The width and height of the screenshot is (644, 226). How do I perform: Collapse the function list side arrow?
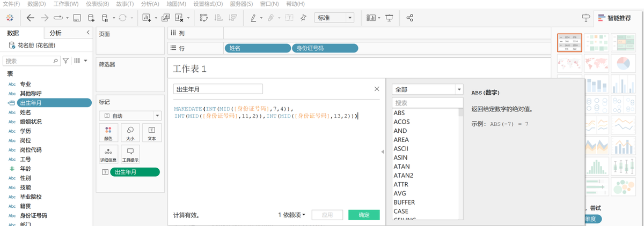[x=383, y=152]
